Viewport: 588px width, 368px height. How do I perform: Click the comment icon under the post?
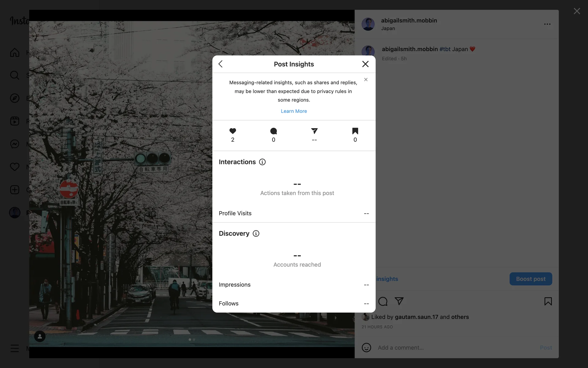383,301
